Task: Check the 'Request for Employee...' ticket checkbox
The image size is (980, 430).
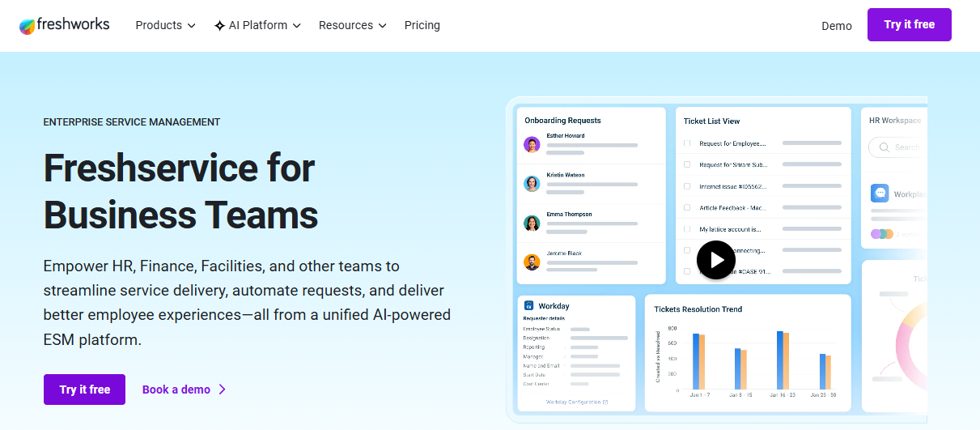Action: click(x=687, y=143)
